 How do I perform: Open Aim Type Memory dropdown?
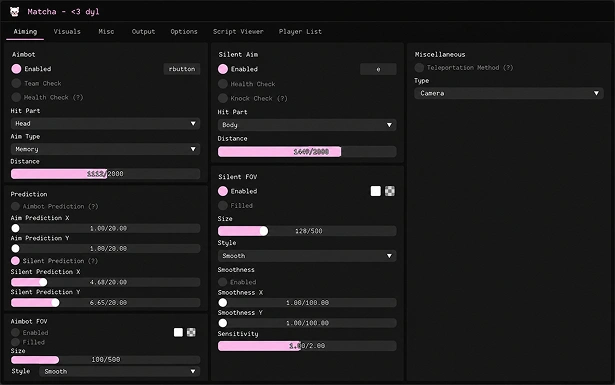106,149
